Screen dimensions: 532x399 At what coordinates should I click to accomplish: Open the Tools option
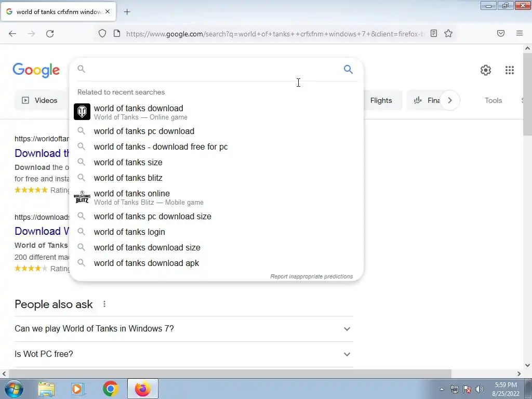coord(493,100)
